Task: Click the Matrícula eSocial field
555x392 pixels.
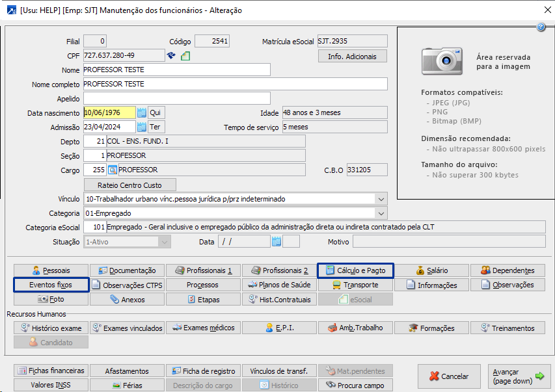Action: point(353,42)
